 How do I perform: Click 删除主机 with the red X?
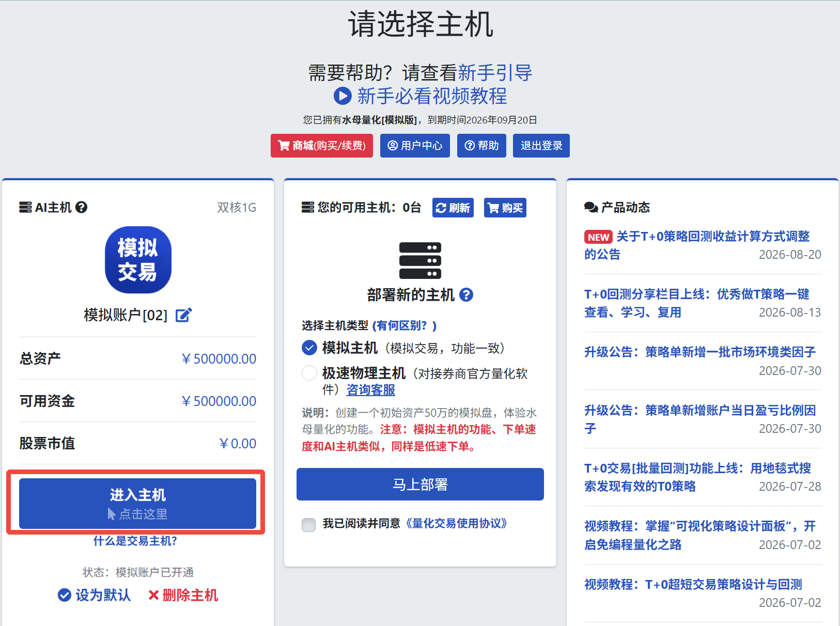183,595
